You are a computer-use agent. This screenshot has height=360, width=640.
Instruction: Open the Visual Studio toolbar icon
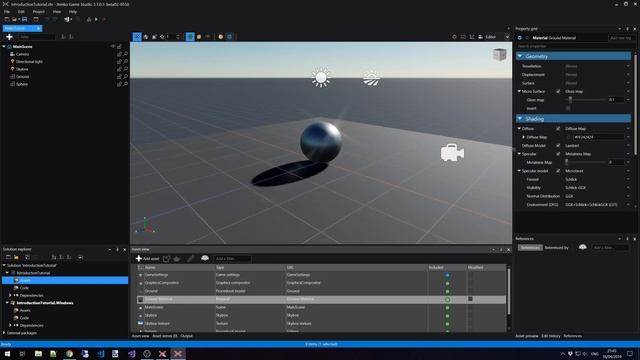[x=67, y=19]
